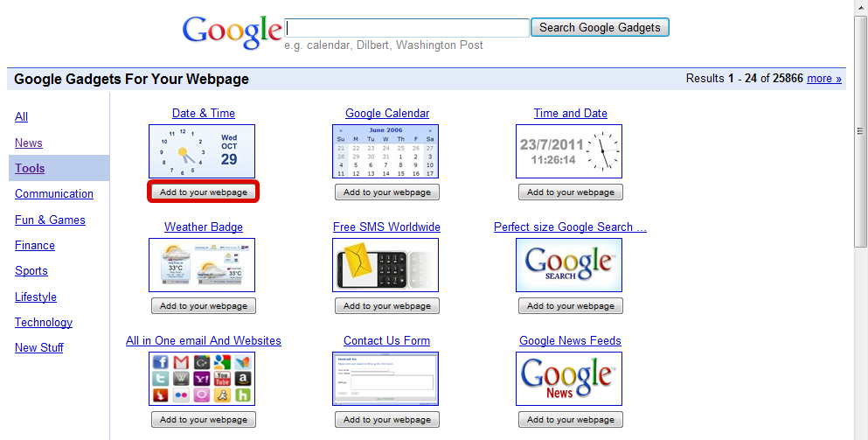Select the Tools category
Viewport: 868px width, 440px height.
tap(30, 169)
